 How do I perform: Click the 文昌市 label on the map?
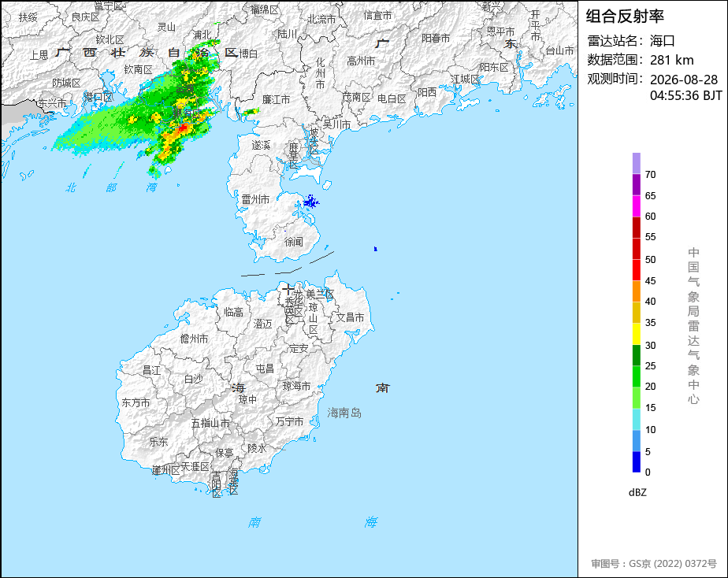[350, 317]
